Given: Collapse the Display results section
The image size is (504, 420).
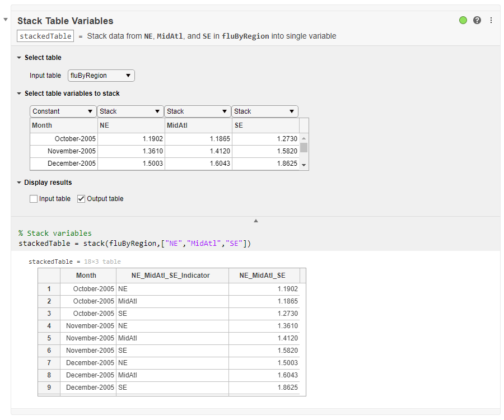Looking at the screenshot, I should tap(18, 182).
